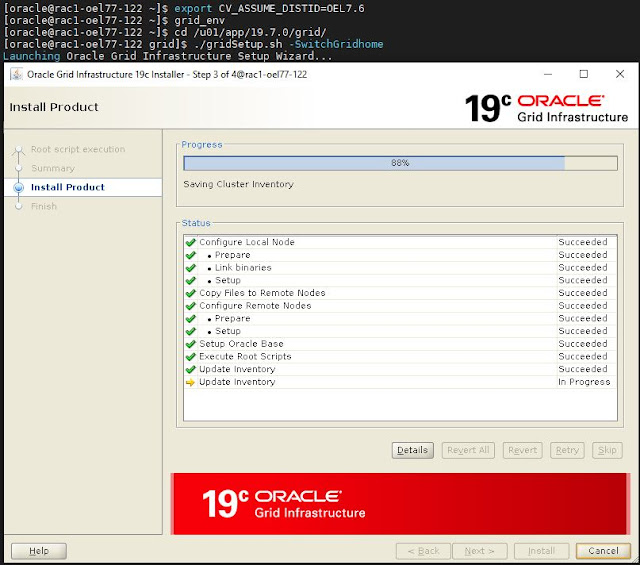
Task: Select the Copy Files to Remote Nodes row
Action: pyautogui.click(x=400, y=293)
